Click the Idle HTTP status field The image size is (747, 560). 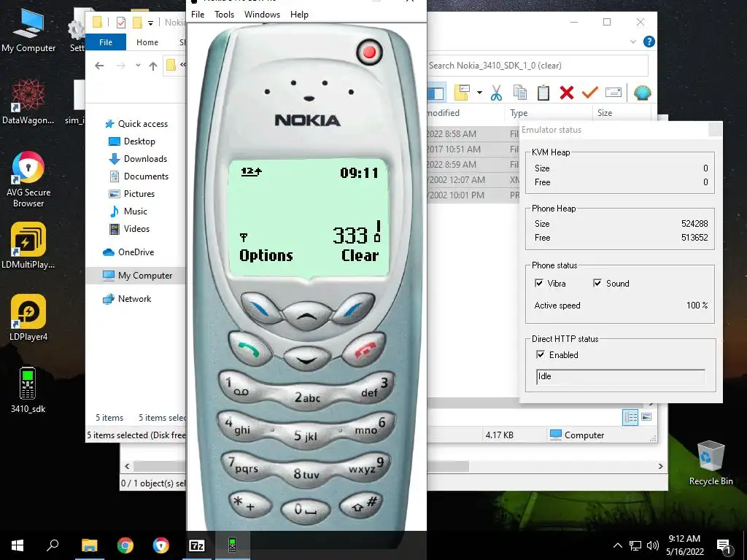coord(621,377)
